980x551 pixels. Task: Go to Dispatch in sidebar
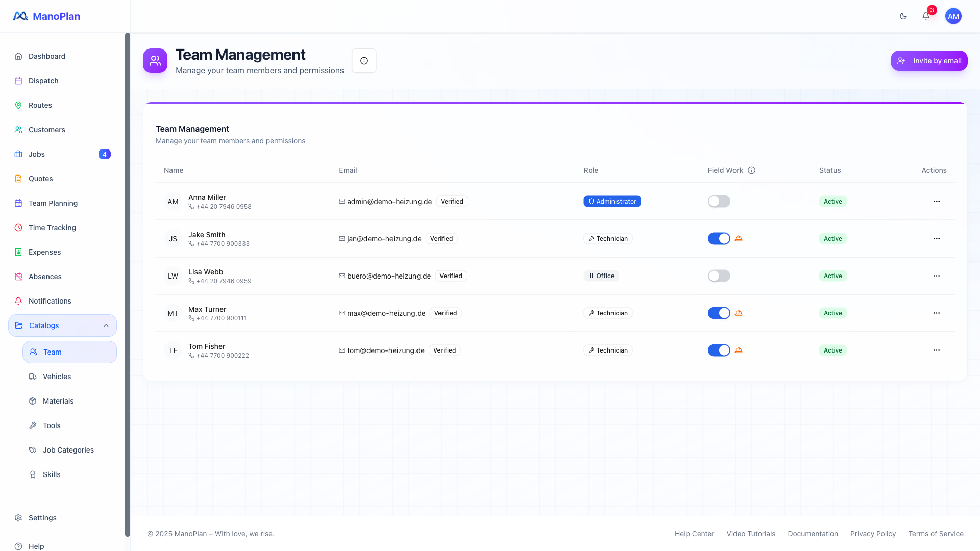[x=43, y=81]
